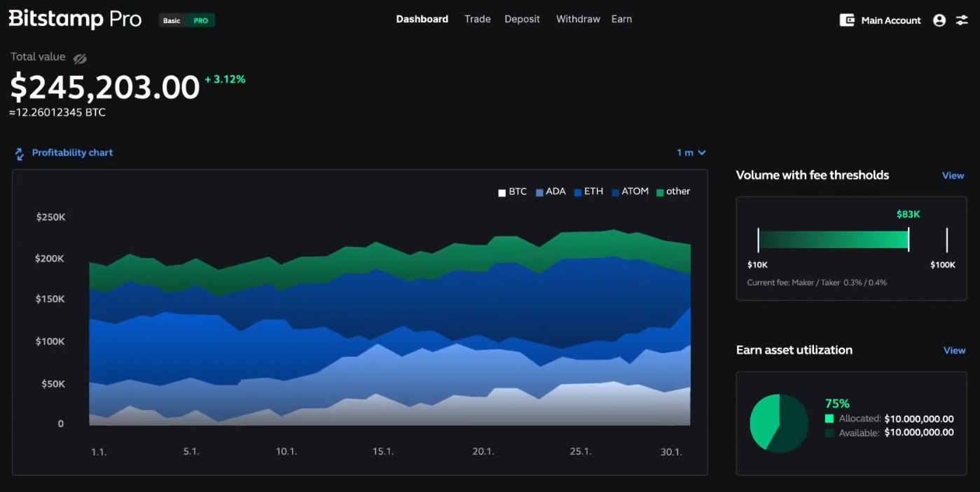
Task: Switch to Basic mode
Action: click(172, 20)
